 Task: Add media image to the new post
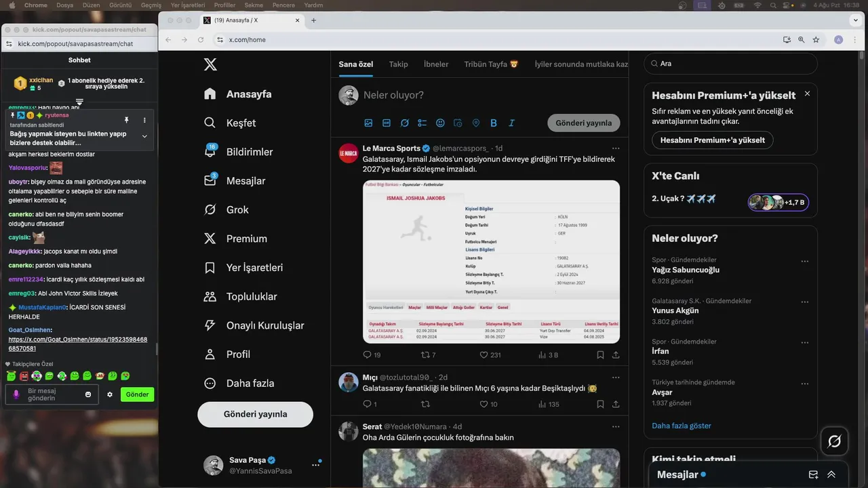click(368, 123)
